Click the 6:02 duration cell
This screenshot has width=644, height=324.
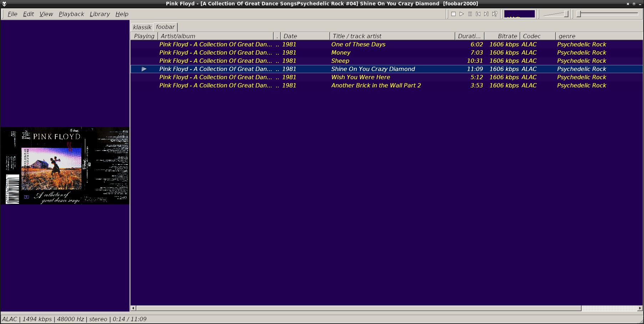point(477,44)
